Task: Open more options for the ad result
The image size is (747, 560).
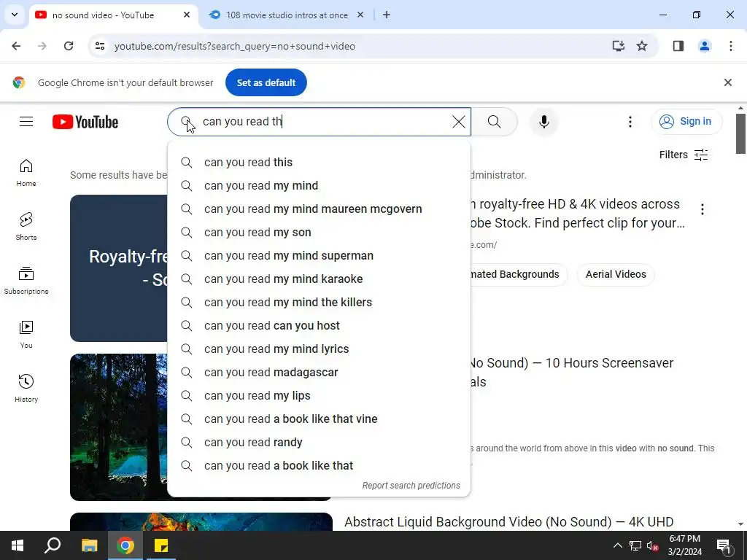Action: 703,209
